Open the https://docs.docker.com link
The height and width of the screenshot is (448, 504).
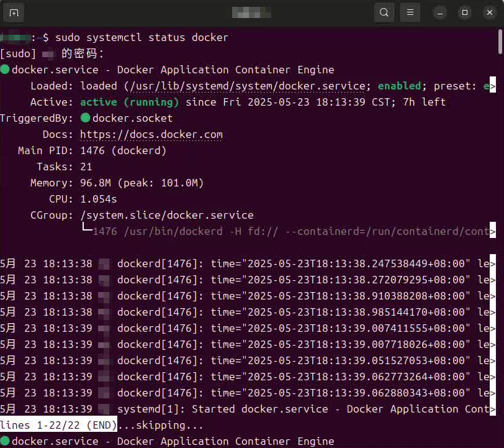click(151, 135)
